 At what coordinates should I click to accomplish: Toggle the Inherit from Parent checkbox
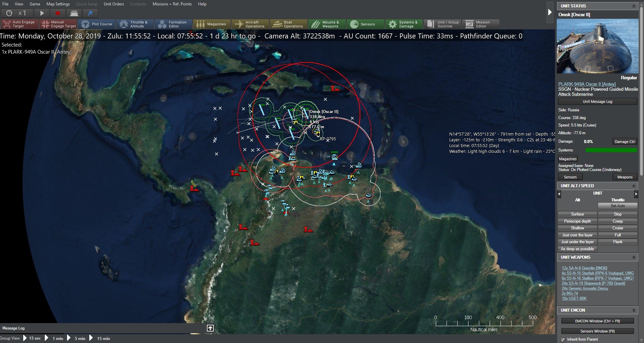pos(562,340)
